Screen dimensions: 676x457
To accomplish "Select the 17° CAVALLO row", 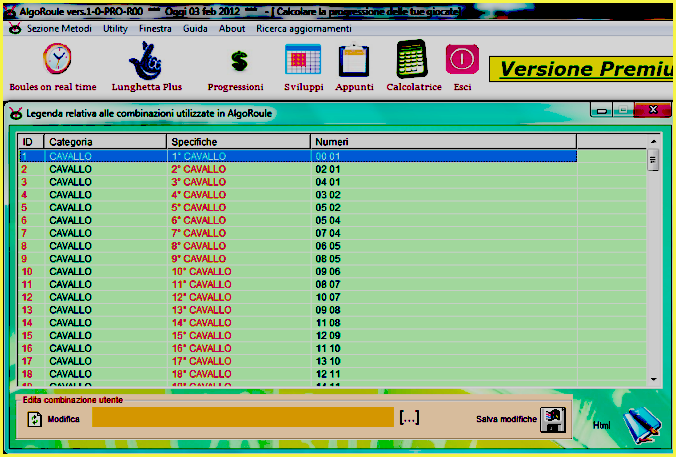I will pos(298,361).
